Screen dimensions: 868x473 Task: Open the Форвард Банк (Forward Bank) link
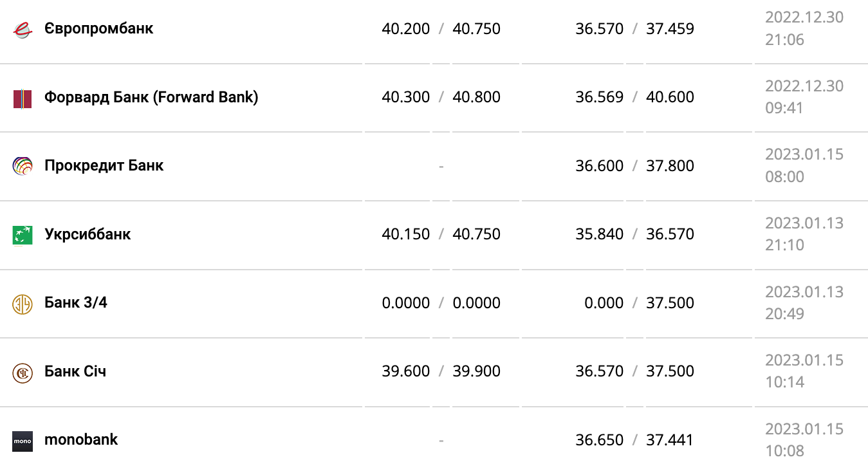pos(151,97)
